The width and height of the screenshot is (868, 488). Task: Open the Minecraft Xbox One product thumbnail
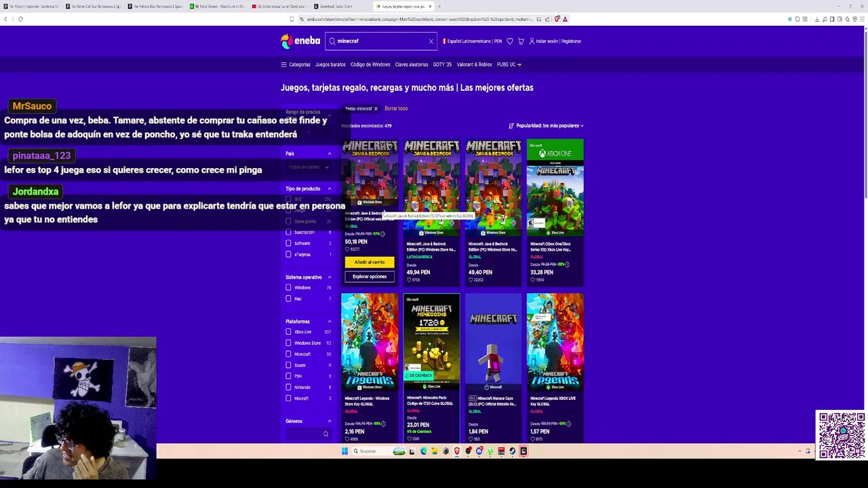(555, 188)
